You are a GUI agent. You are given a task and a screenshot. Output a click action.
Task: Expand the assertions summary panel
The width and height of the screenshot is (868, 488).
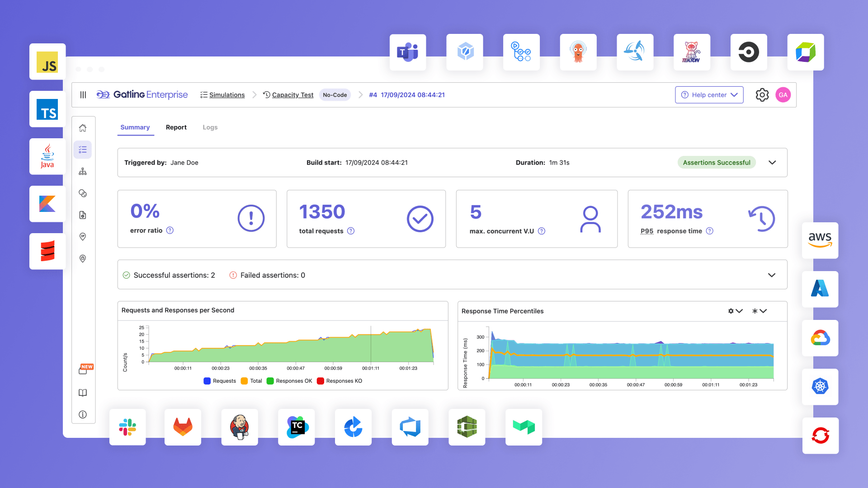pos(772,275)
